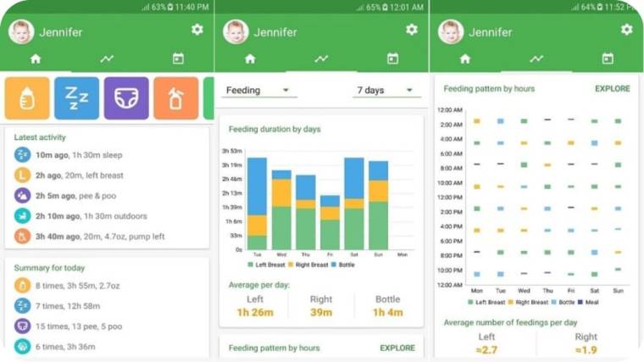
Task: Click the settings gear on the middle screen
Action: point(412,30)
